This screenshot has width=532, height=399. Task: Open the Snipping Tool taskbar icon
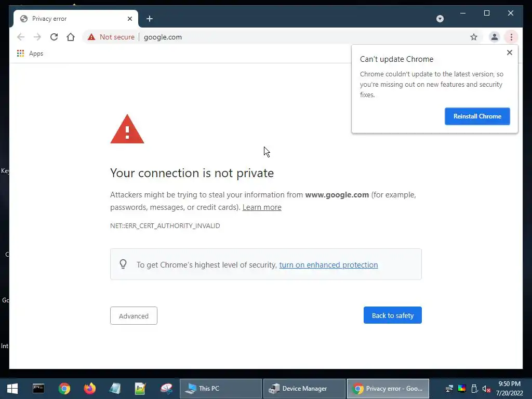[166, 389]
